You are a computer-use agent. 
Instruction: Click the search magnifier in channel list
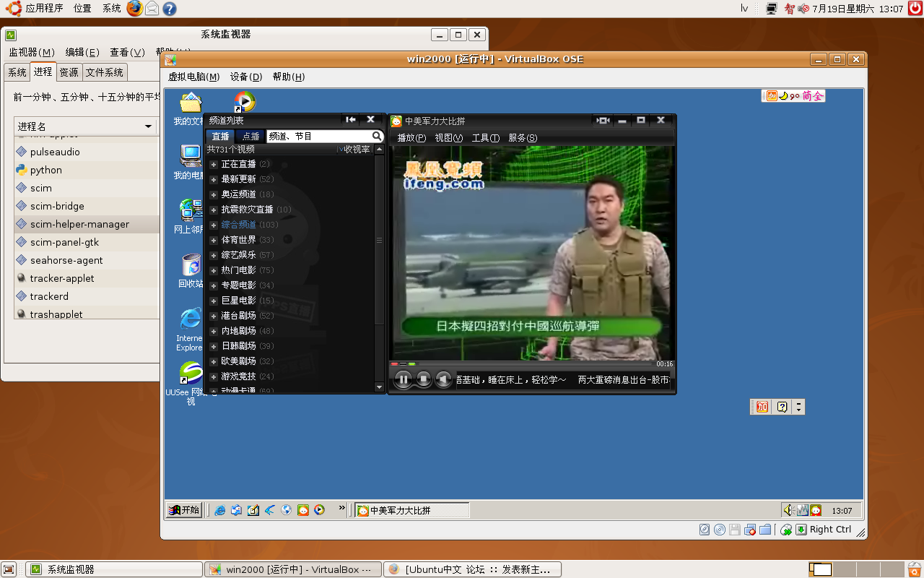tap(377, 136)
